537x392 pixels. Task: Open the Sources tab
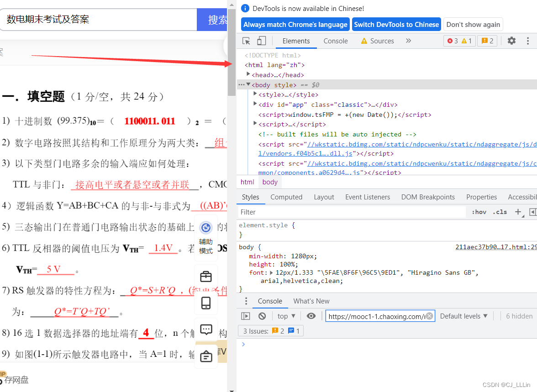click(377, 41)
